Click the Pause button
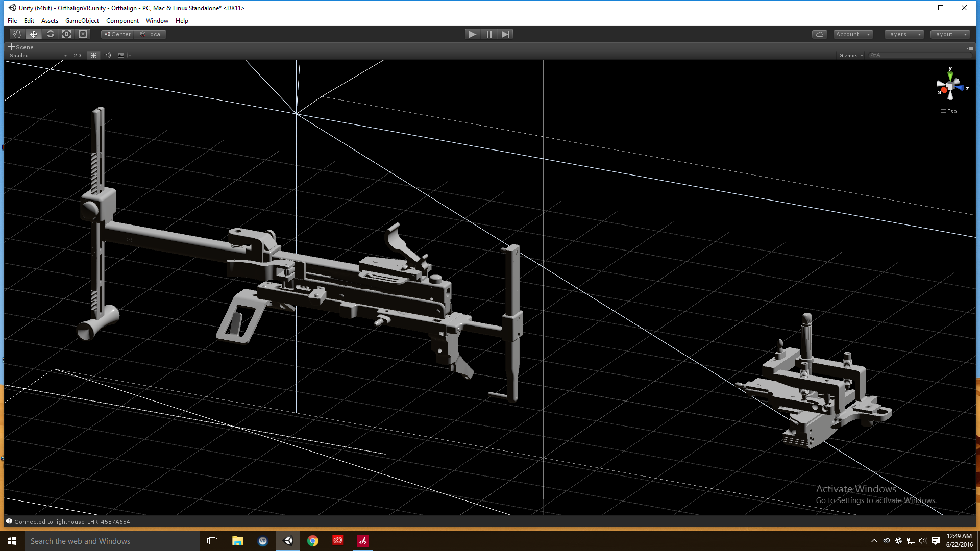 [x=489, y=34]
